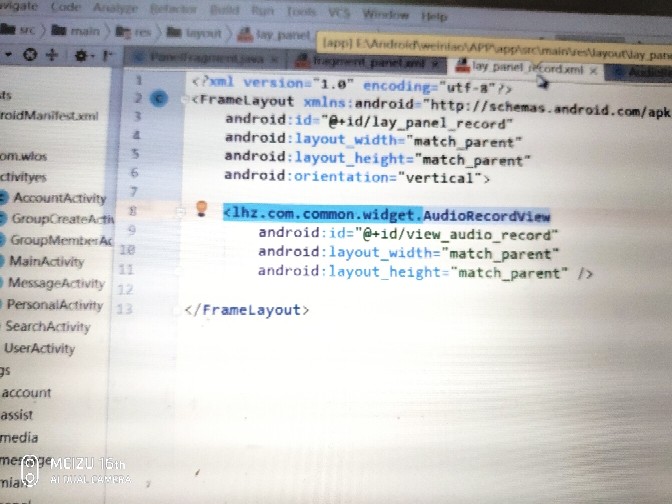Close the PanelFragment.java tab

coord(275,59)
